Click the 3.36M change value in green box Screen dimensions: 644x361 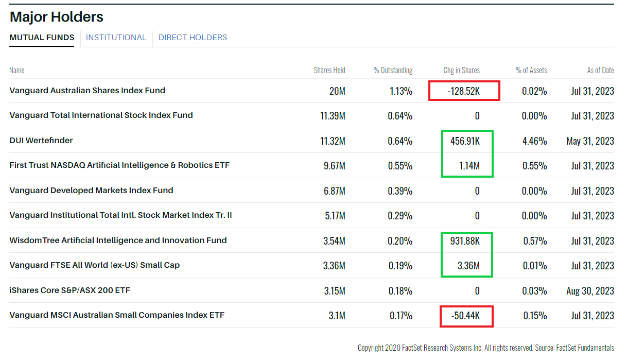tap(468, 266)
